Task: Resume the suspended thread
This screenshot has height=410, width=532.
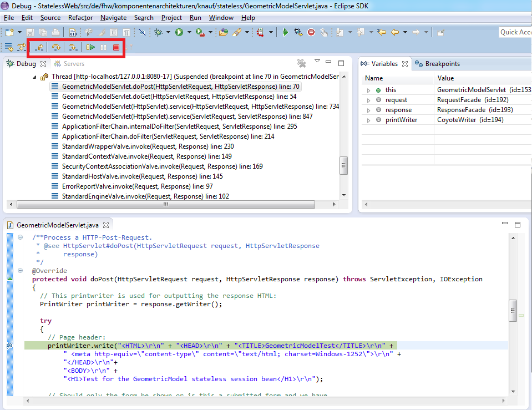Action: pyautogui.click(x=90, y=48)
